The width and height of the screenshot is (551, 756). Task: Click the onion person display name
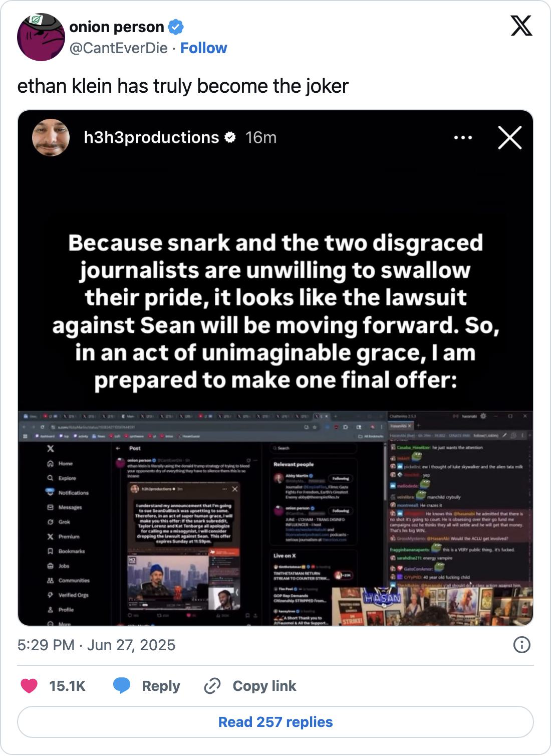coord(116,27)
